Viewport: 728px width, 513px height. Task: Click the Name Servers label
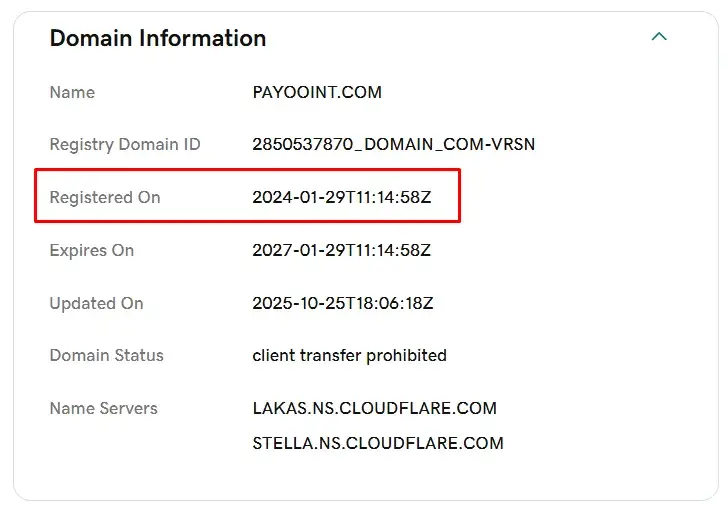point(104,408)
